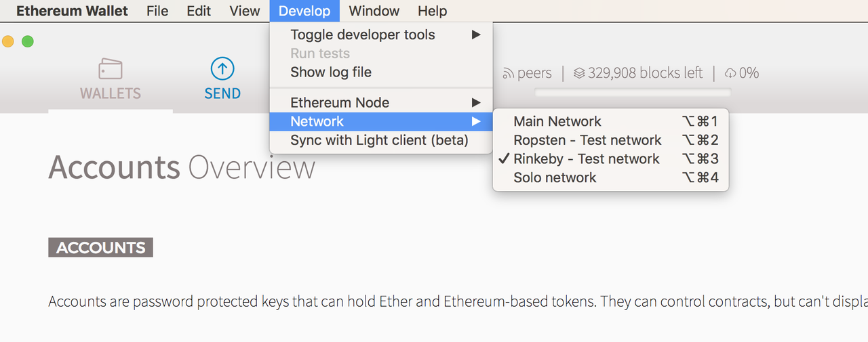Click the Ethereum Wallet app menu
The width and height of the screenshot is (868, 342).
coord(72,11)
